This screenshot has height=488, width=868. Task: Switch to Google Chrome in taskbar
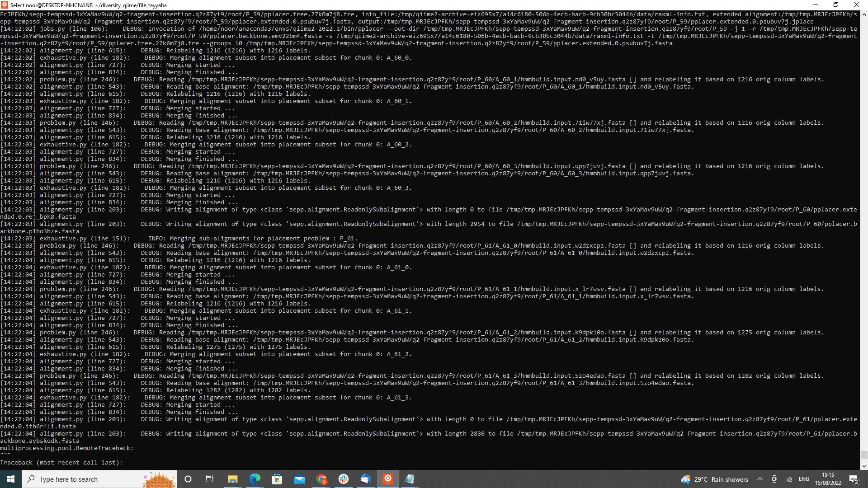[321, 479]
